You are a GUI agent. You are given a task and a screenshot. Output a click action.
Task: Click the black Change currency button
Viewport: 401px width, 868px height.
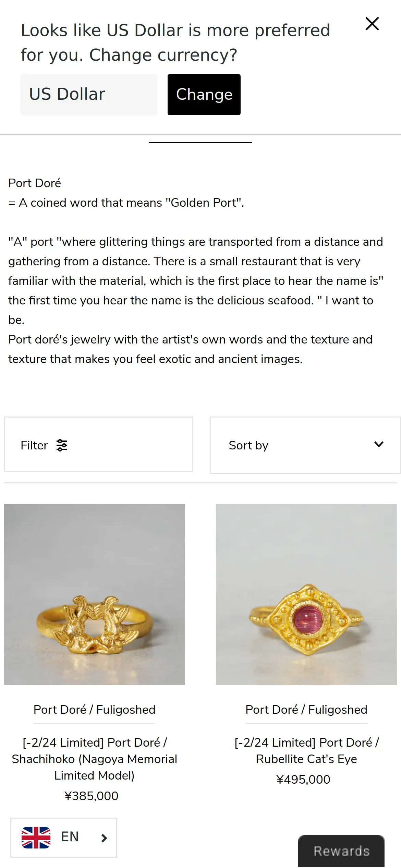(204, 95)
